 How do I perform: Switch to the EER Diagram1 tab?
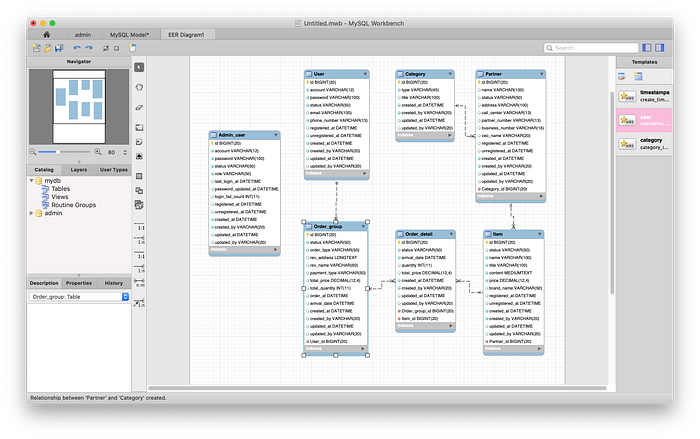(x=186, y=34)
